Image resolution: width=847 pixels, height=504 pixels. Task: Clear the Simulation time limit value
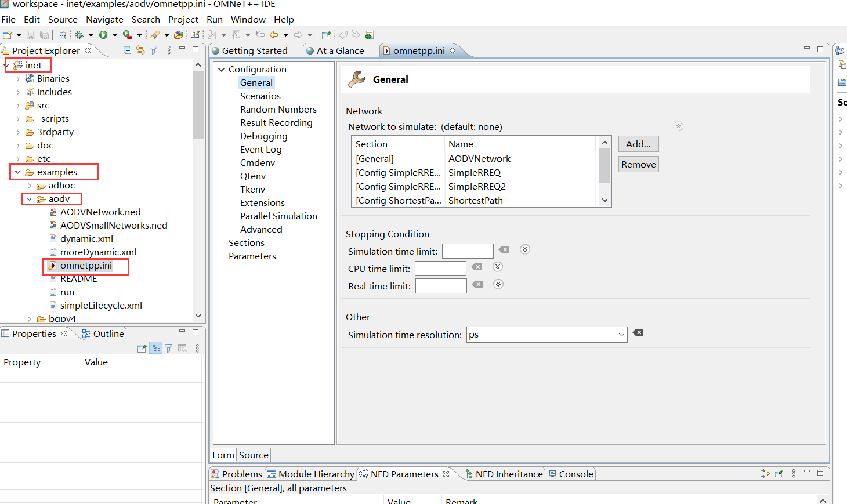pos(504,250)
